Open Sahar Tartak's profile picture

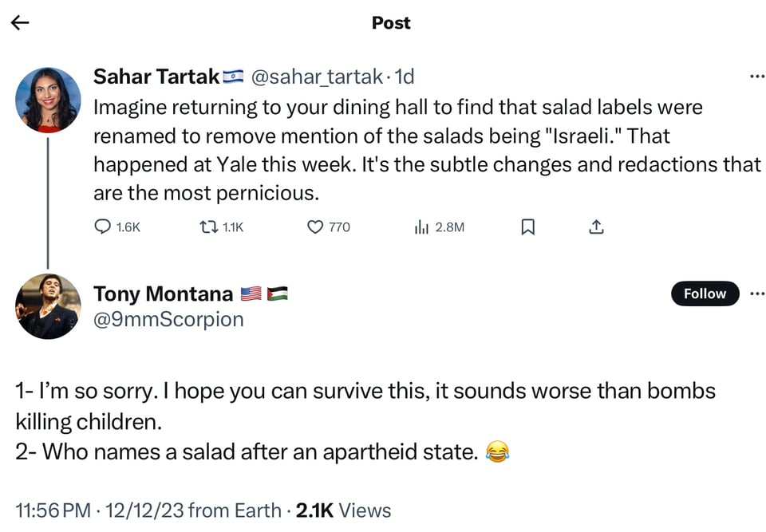pos(49,100)
